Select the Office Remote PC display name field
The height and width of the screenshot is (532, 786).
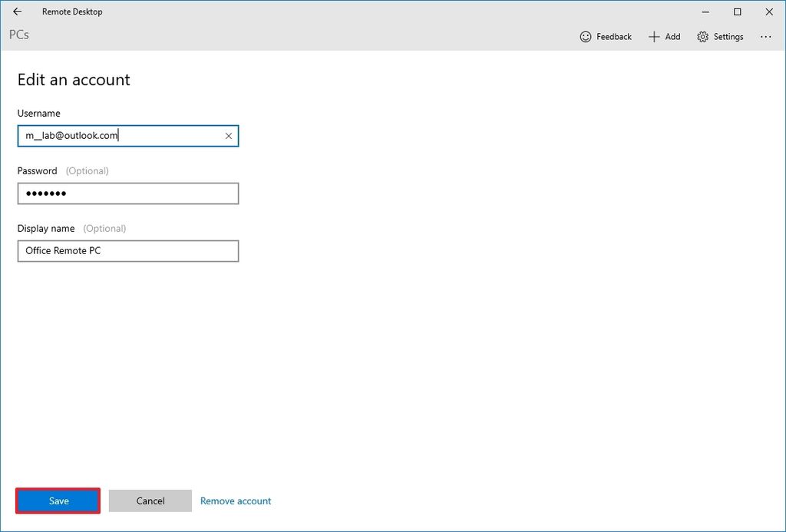(127, 251)
